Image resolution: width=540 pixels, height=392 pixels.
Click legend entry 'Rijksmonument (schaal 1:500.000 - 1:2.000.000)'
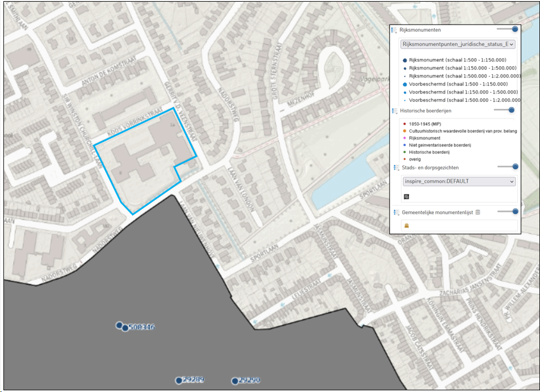pyautogui.click(x=465, y=76)
